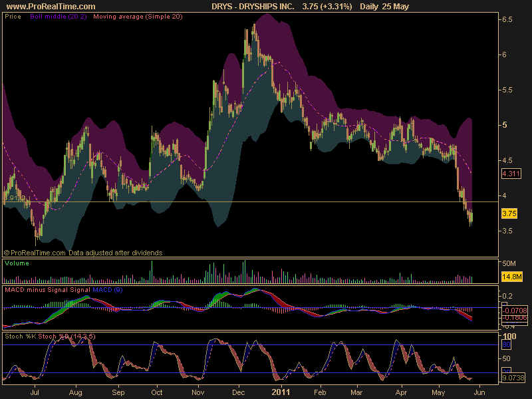Click the 0.2 MACD axis label
This screenshot has height=399, width=532.
(507, 296)
